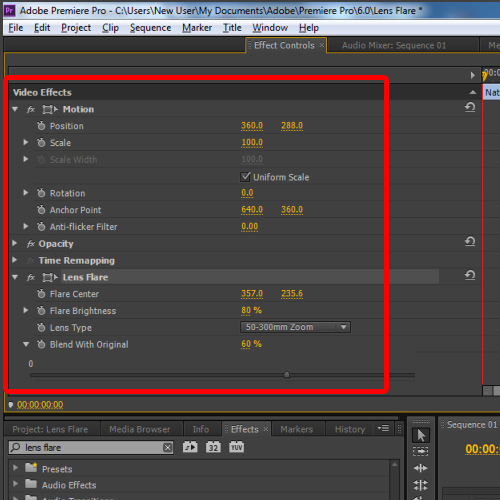Show/hide timeline view arrow in Effect Controls
500x500 pixels.
pyautogui.click(x=472, y=75)
